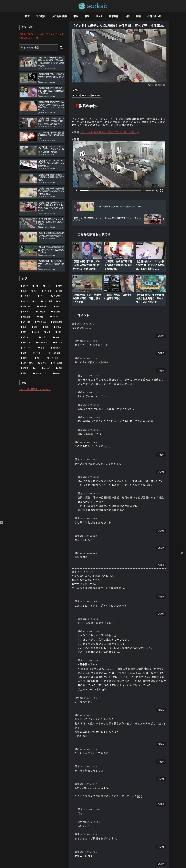Open sidebar post dated 2025-10-01 18:20
The image size is (186, 868).
pos(42,164)
